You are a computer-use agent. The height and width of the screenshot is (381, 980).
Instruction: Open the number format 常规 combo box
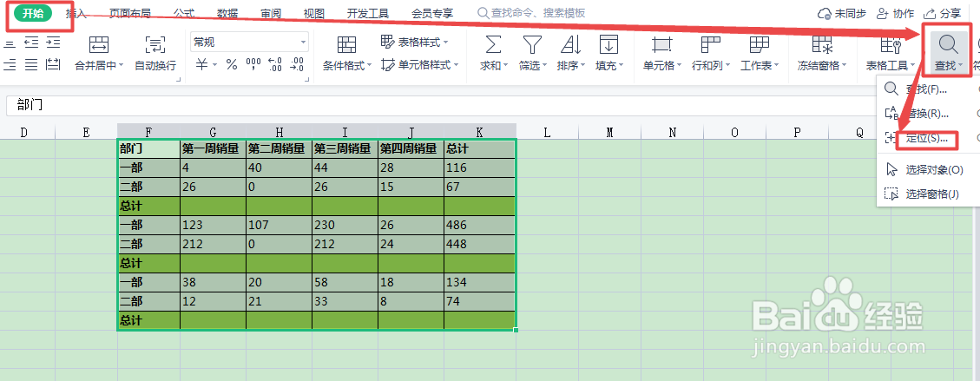click(x=249, y=43)
